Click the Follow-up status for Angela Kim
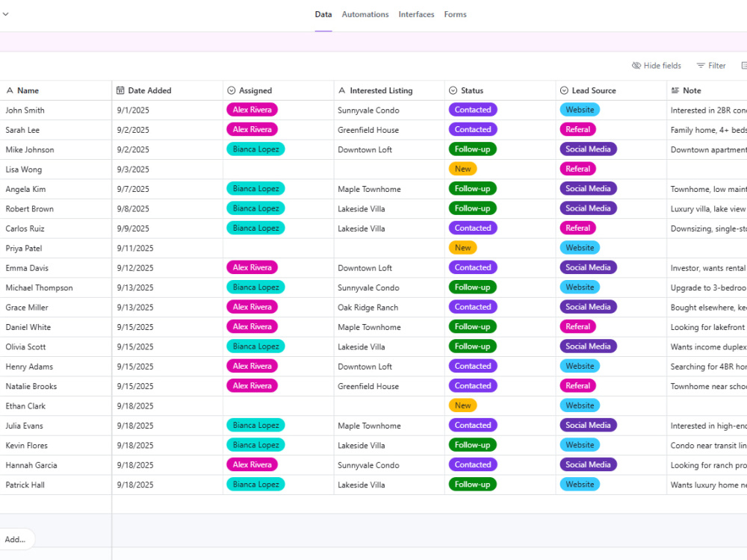Viewport: 747px width, 560px height. (x=473, y=189)
